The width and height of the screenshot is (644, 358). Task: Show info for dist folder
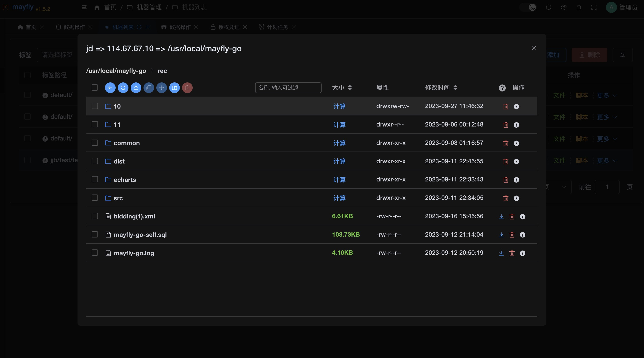[516, 161]
